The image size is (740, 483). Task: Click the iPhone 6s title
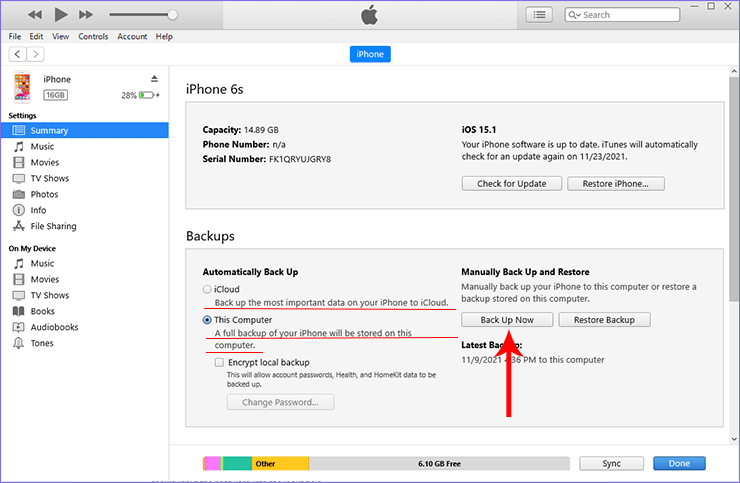point(214,89)
